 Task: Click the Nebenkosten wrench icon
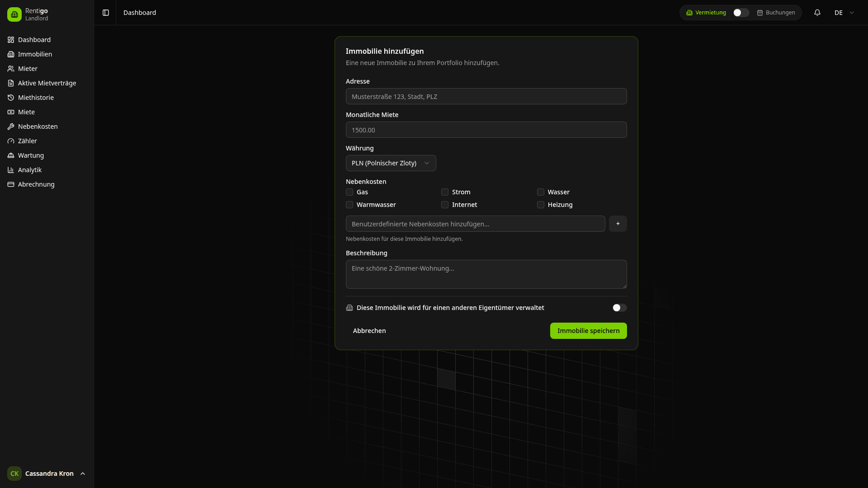[11, 127]
